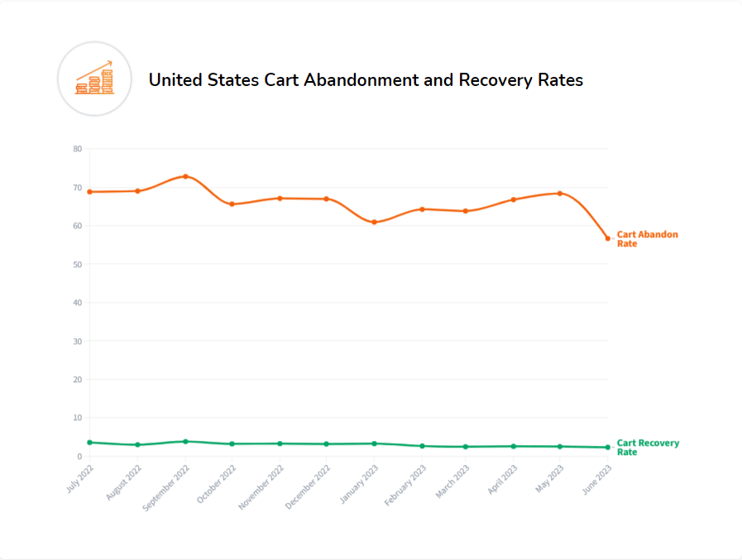Select the June 2023 abandon rate data point
Screen dimensions: 742x560
coord(608,238)
